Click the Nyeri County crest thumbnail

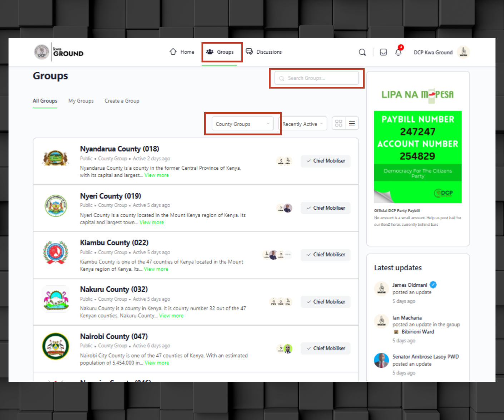pos(56,206)
